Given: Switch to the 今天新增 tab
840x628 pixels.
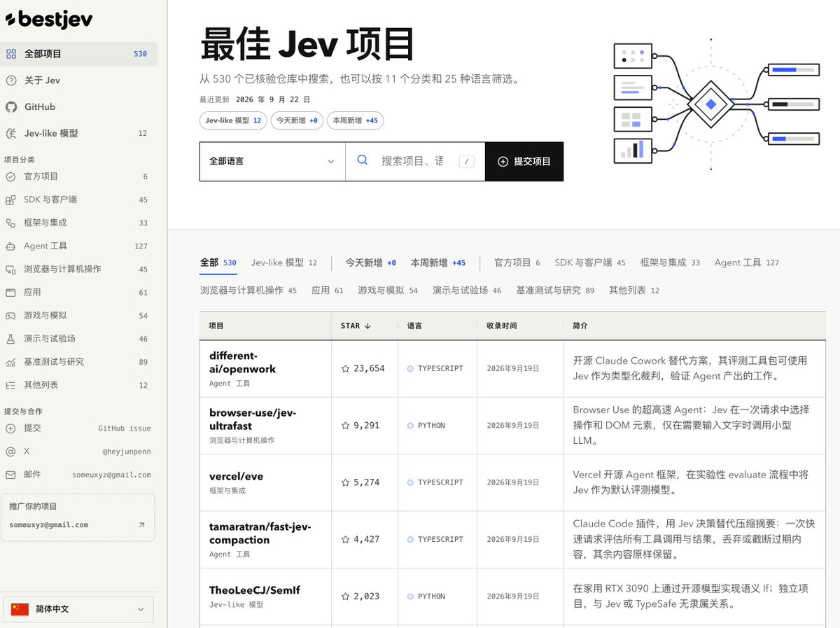Looking at the screenshot, I should [x=370, y=263].
